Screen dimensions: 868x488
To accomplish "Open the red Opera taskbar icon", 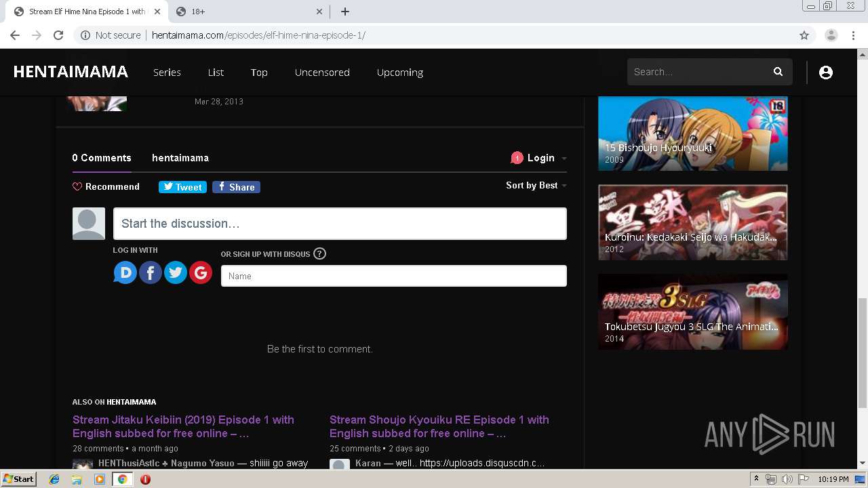I will point(145,479).
